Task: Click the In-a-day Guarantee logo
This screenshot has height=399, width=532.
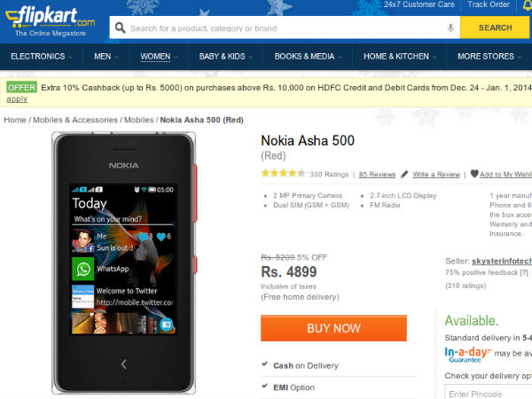Action: point(466,355)
